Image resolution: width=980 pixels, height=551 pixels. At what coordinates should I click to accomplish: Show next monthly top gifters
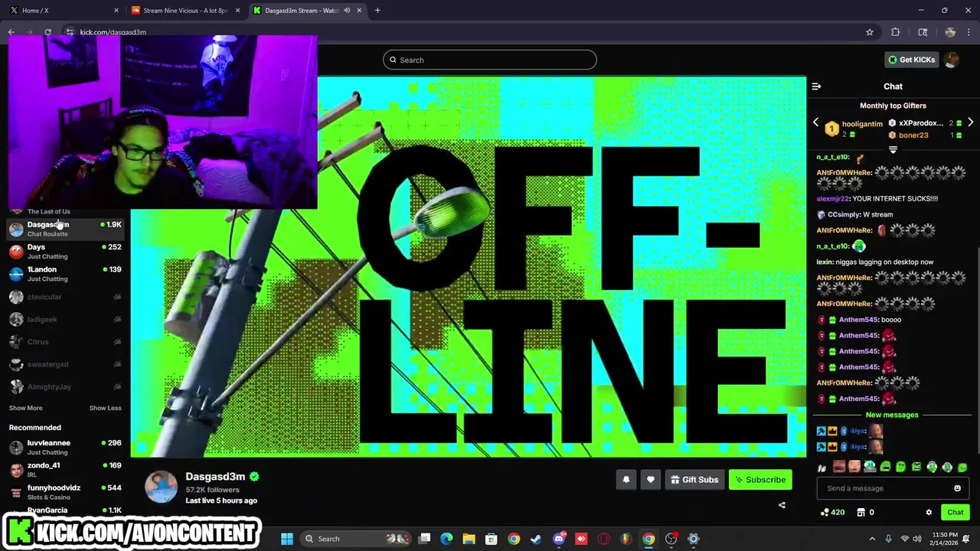click(x=970, y=123)
